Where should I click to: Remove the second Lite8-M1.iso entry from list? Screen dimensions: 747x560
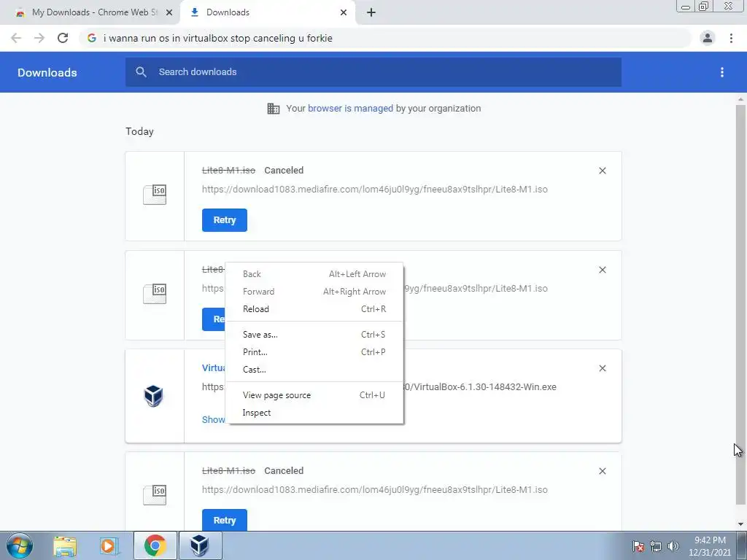(x=602, y=270)
